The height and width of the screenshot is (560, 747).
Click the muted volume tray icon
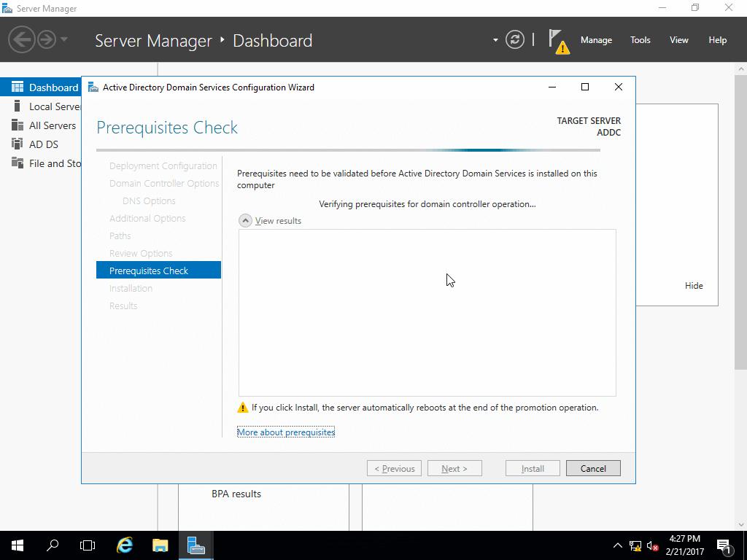click(653, 545)
